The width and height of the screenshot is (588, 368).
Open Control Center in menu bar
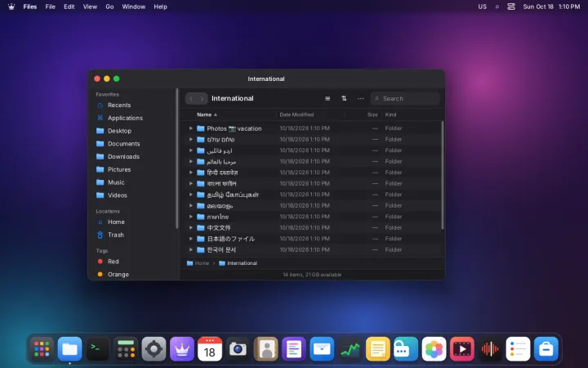tap(511, 7)
